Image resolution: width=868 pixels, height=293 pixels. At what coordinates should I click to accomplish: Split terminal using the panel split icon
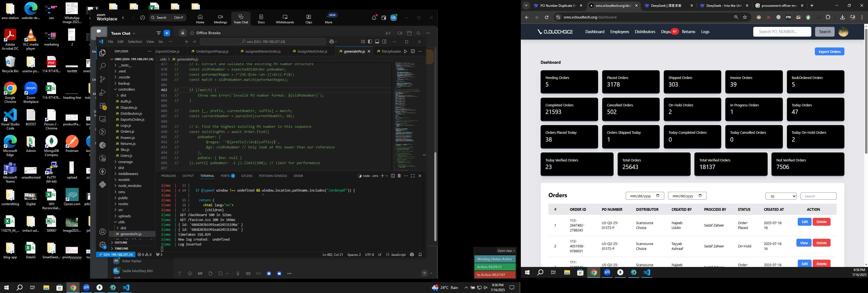(392, 176)
